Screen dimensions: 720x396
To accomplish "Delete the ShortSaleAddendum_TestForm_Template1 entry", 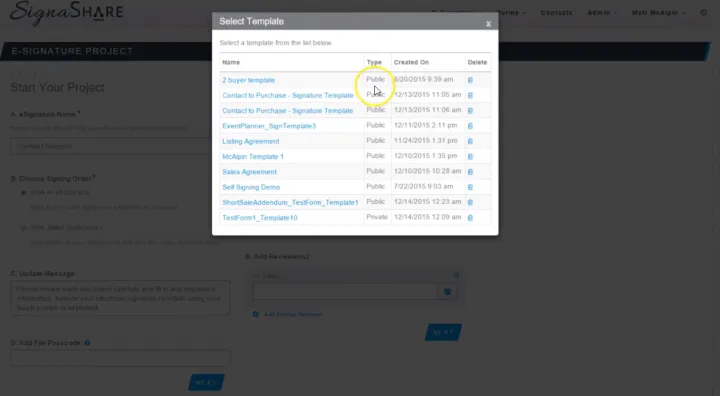I will pyautogui.click(x=470, y=202).
